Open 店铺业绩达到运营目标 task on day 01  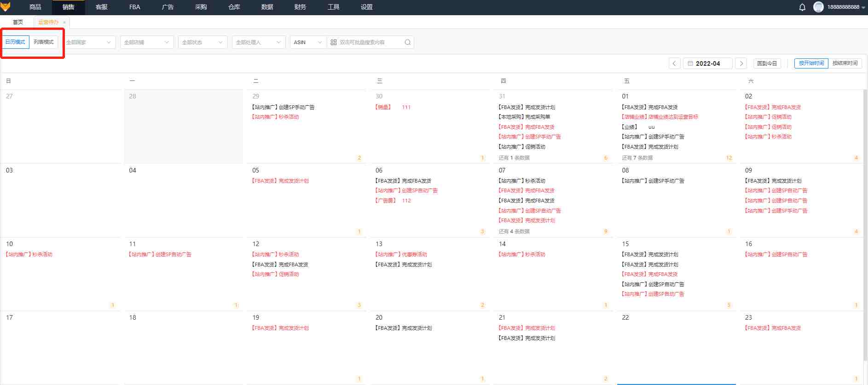pos(660,117)
